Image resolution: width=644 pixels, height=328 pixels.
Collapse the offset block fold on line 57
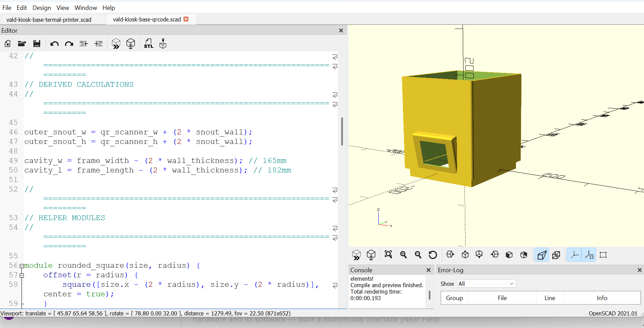coord(22,275)
